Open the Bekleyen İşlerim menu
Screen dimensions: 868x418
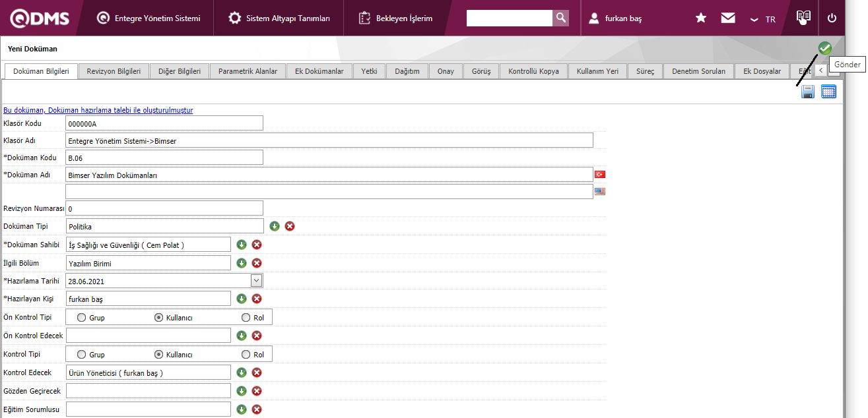(x=396, y=18)
